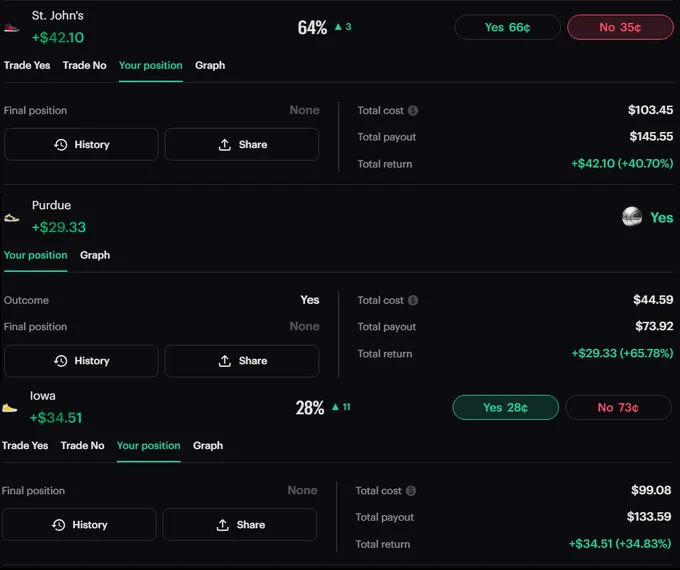Screen dimensions: 680x570
Task: Click the 64% probability for St. John's
Action: pyautogui.click(x=312, y=28)
